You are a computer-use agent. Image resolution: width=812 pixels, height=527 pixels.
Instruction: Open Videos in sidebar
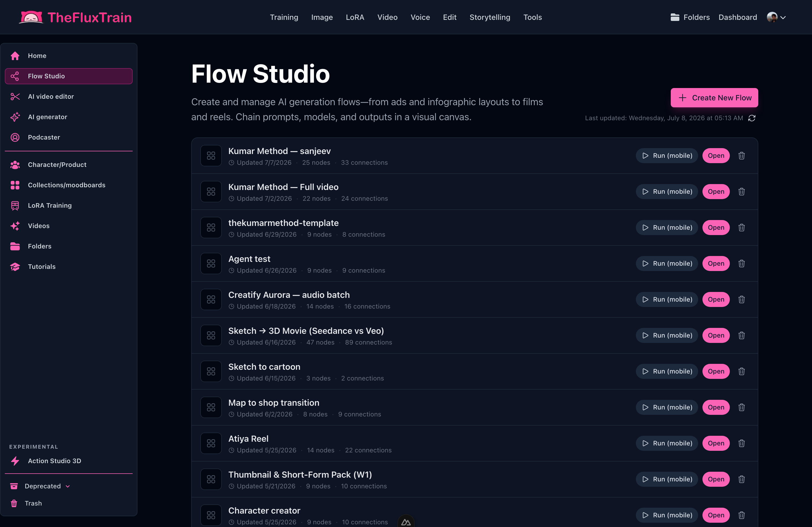68,226
